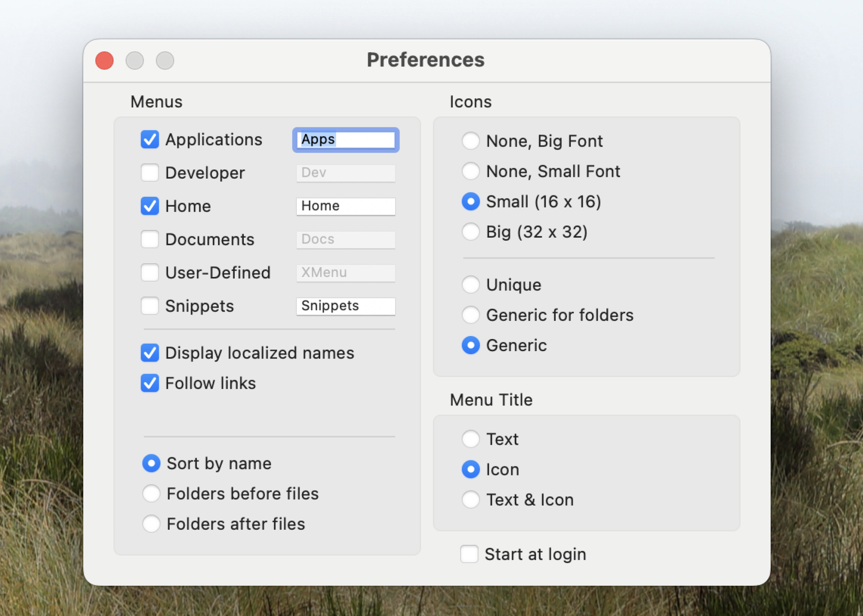Viewport: 863px width, 616px height.
Task: Click the Docs title text field
Action: click(x=346, y=239)
